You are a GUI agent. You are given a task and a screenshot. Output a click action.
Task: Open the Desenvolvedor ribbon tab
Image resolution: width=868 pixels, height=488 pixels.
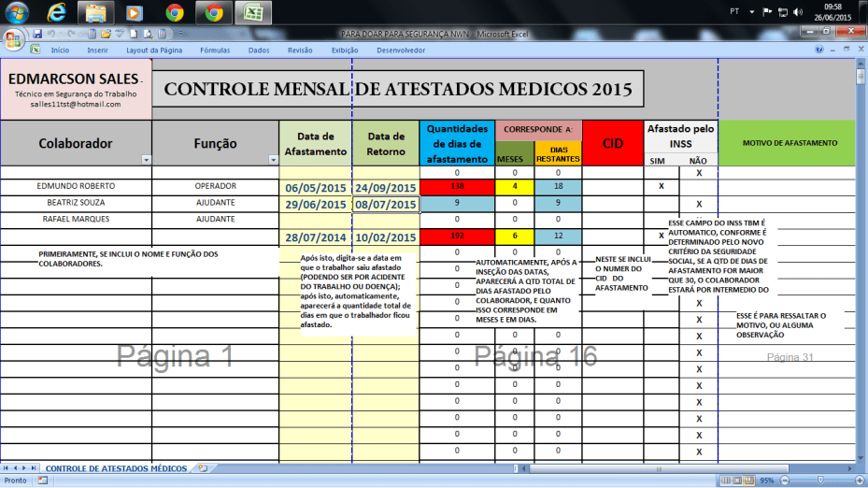pos(401,50)
